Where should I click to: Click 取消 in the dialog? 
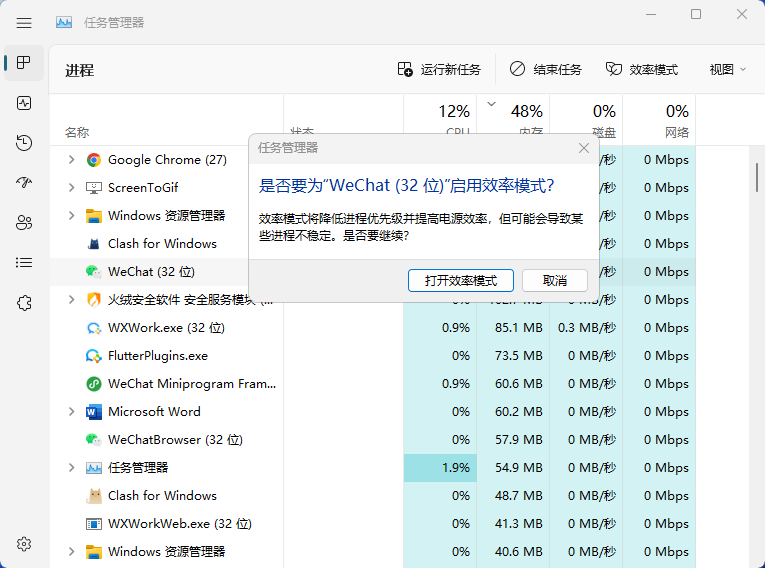[555, 281]
